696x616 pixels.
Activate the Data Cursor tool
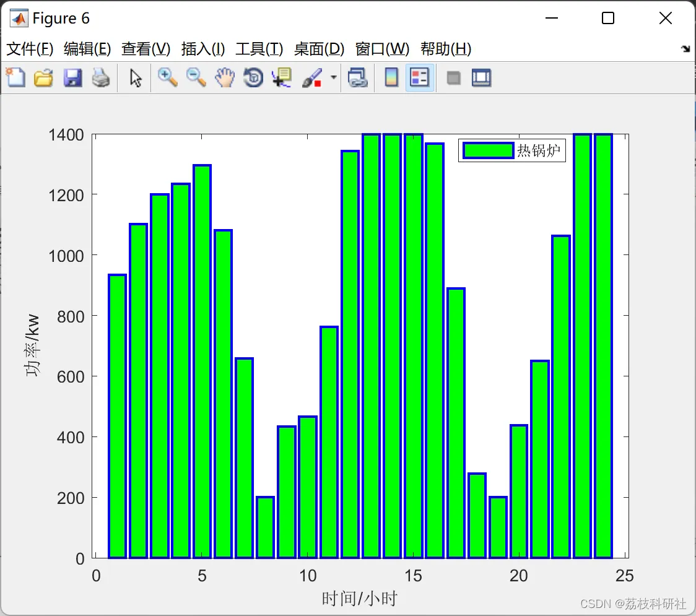tap(282, 77)
